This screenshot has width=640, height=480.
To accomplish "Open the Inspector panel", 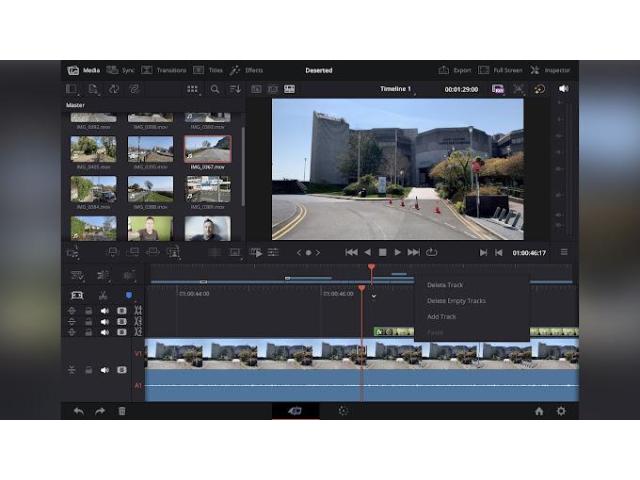I will (x=550, y=70).
